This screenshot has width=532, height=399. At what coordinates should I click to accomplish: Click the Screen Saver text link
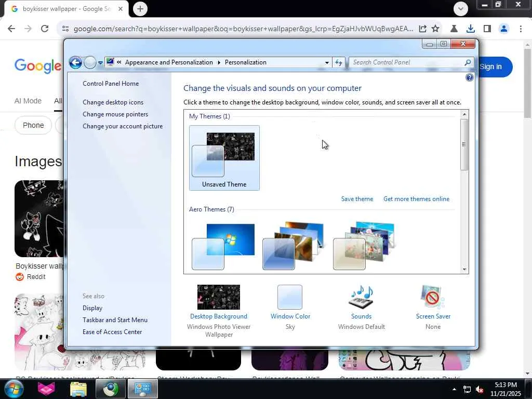[x=433, y=316]
